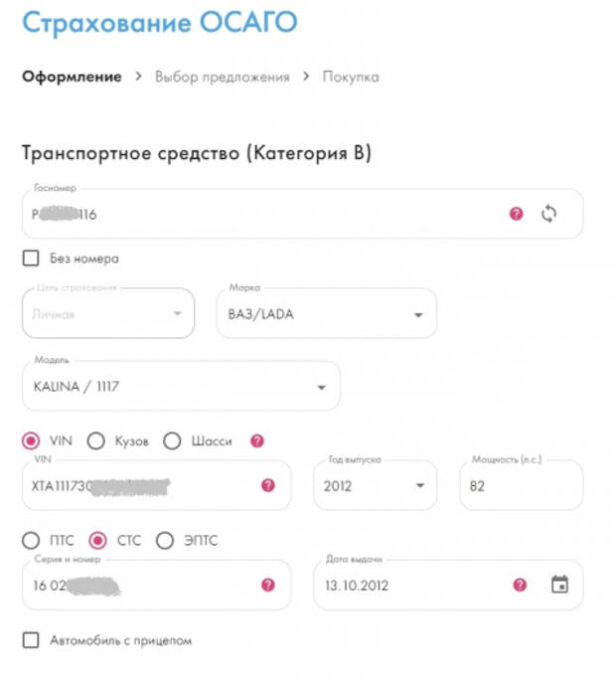
Task: Expand the Год выпуска dropdown showing 2012
Action: [375, 485]
